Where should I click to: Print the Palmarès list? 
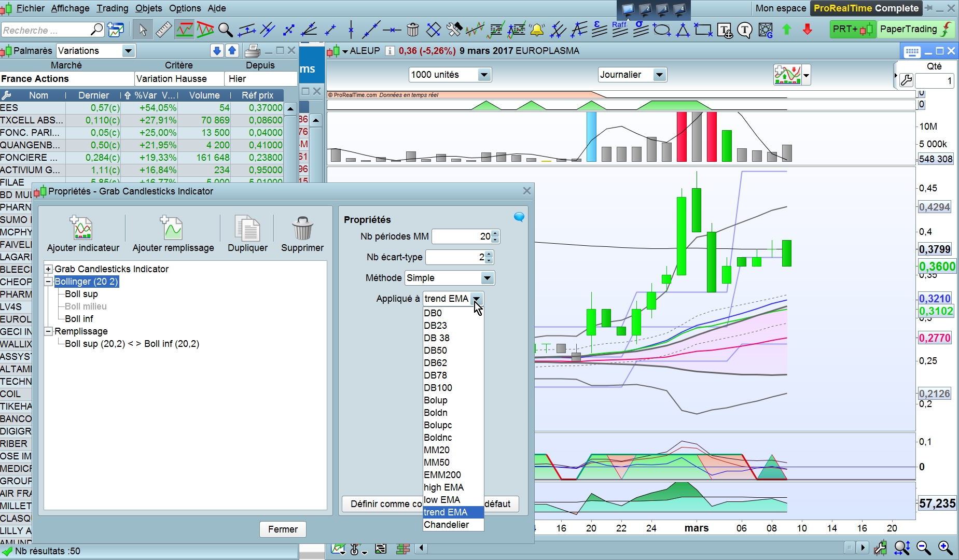(x=252, y=50)
